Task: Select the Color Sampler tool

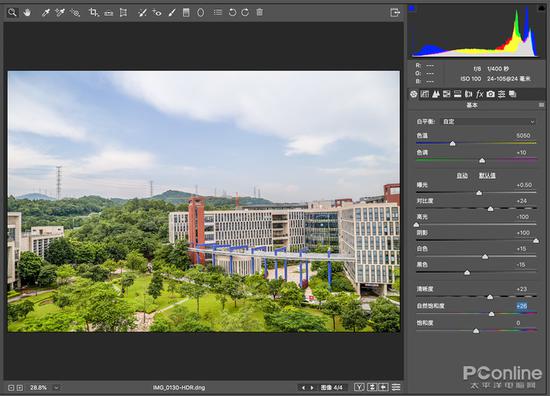Action: (60, 13)
